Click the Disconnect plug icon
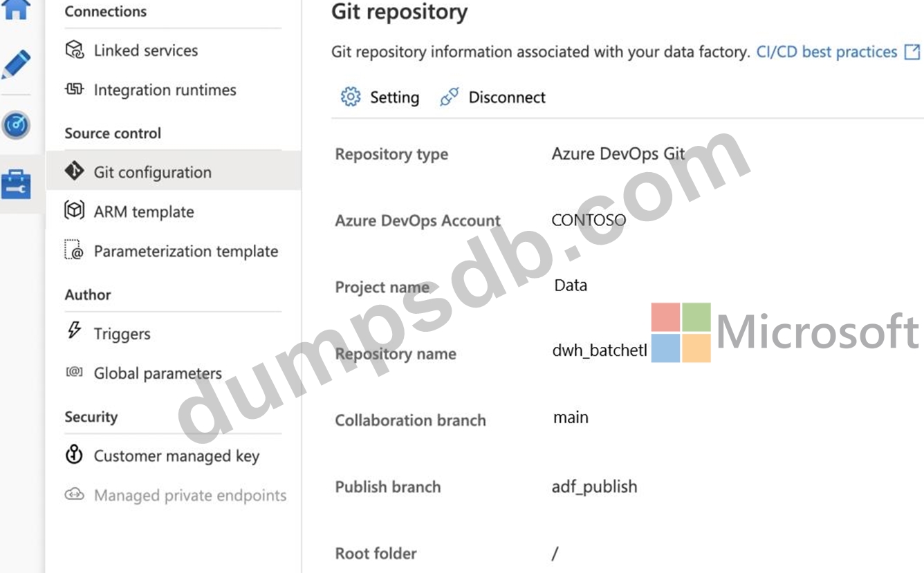This screenshot has height=573, width=924. point(450,97)
